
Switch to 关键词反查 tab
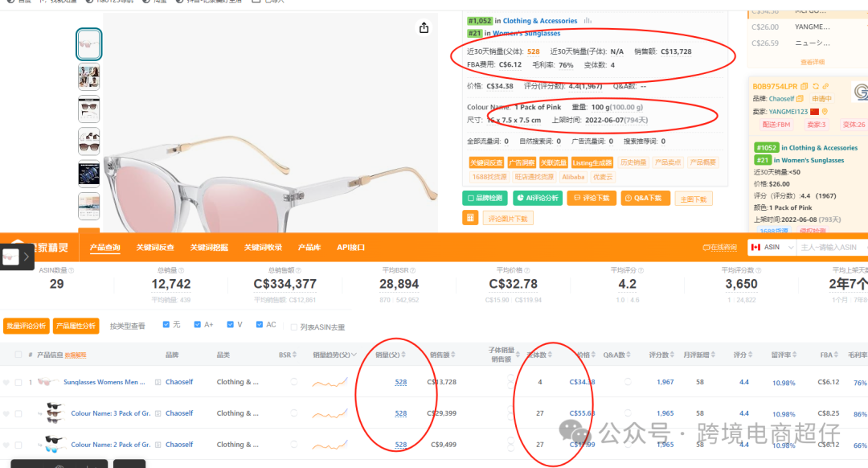point(156,248)
